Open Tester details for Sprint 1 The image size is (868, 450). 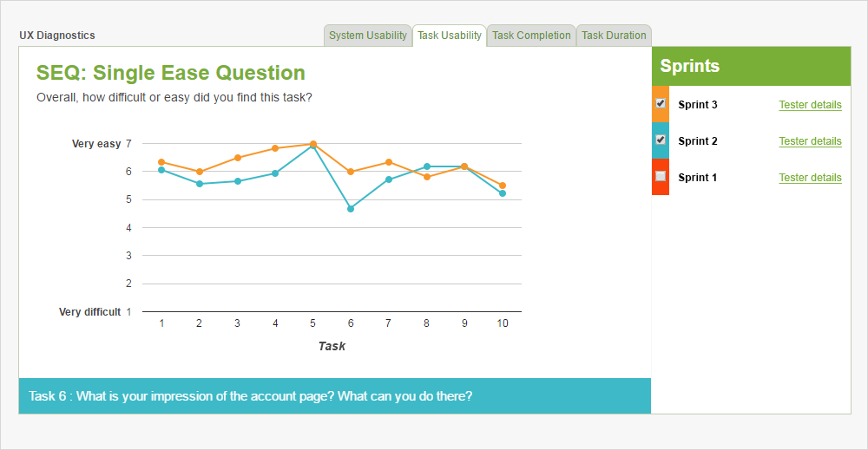810,178
